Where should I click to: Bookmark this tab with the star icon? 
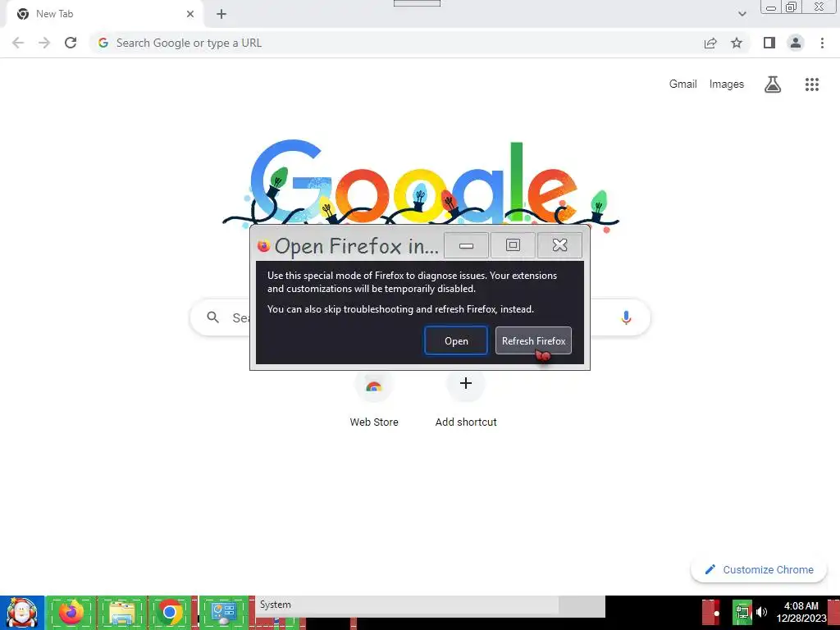pos(737,43)
